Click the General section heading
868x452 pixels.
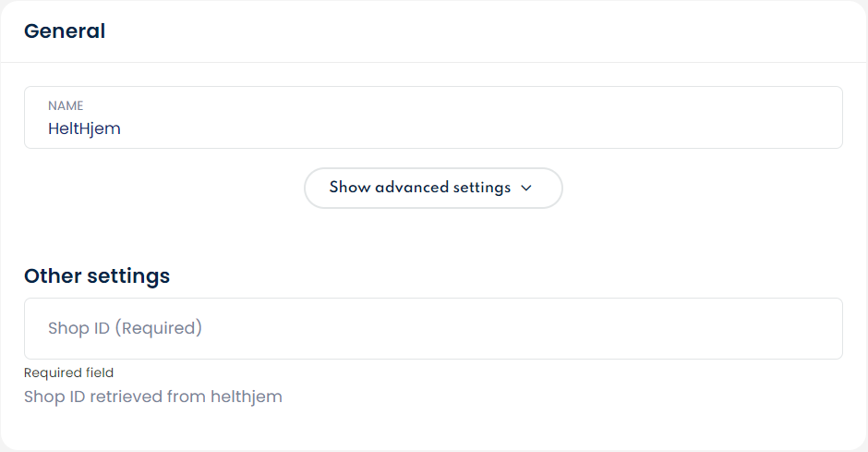tap(65, 31)
